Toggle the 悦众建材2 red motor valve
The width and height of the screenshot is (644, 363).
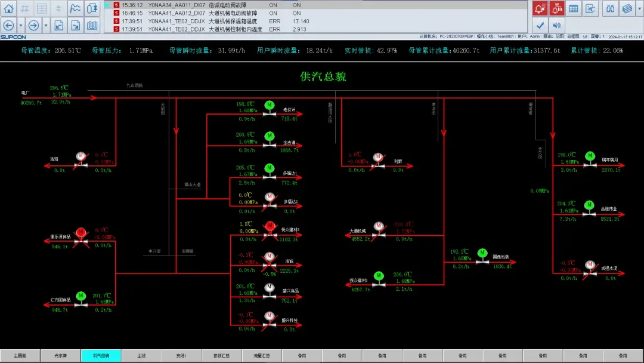click(270, 226)
